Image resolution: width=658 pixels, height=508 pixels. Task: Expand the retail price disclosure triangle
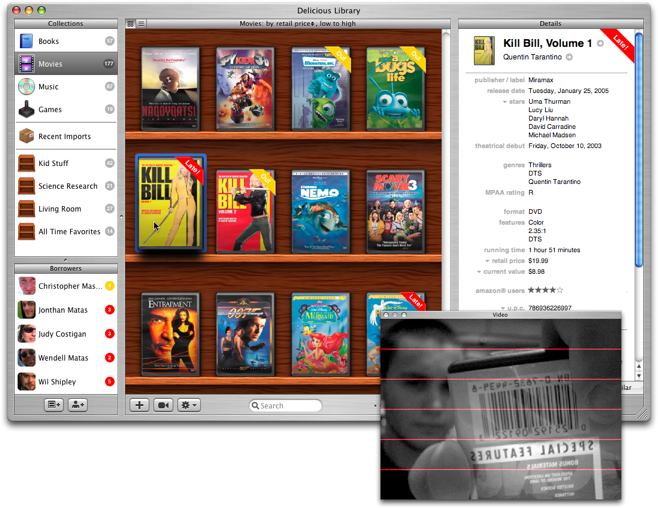(487, 261)
